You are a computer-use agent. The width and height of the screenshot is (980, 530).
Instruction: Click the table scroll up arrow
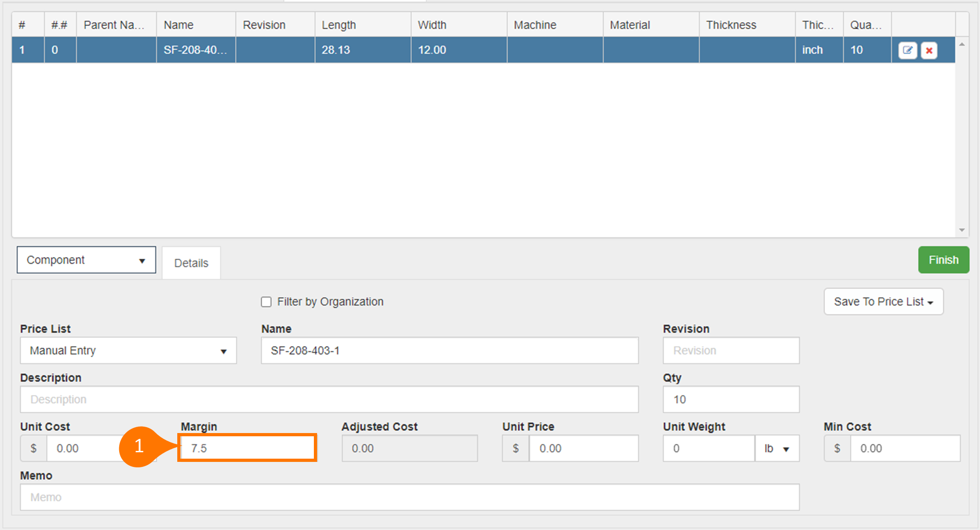[x=962, y=44]
